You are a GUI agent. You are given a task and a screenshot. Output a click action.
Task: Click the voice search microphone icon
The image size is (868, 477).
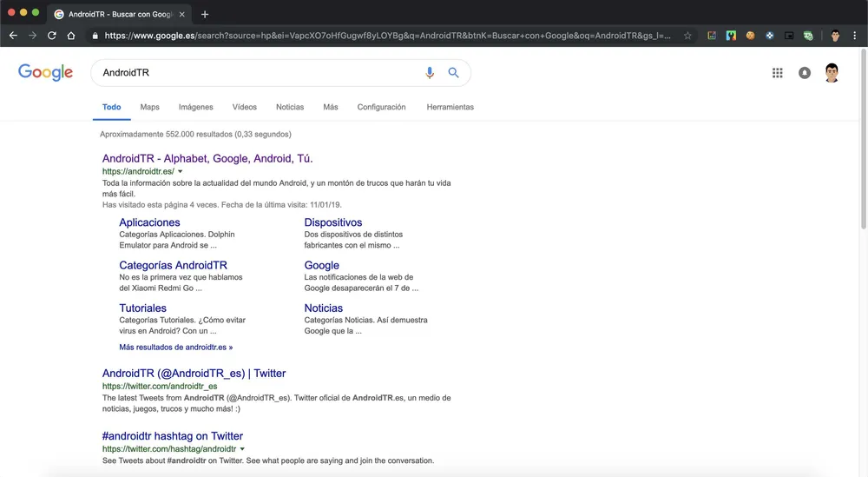[x=430, y=73]
